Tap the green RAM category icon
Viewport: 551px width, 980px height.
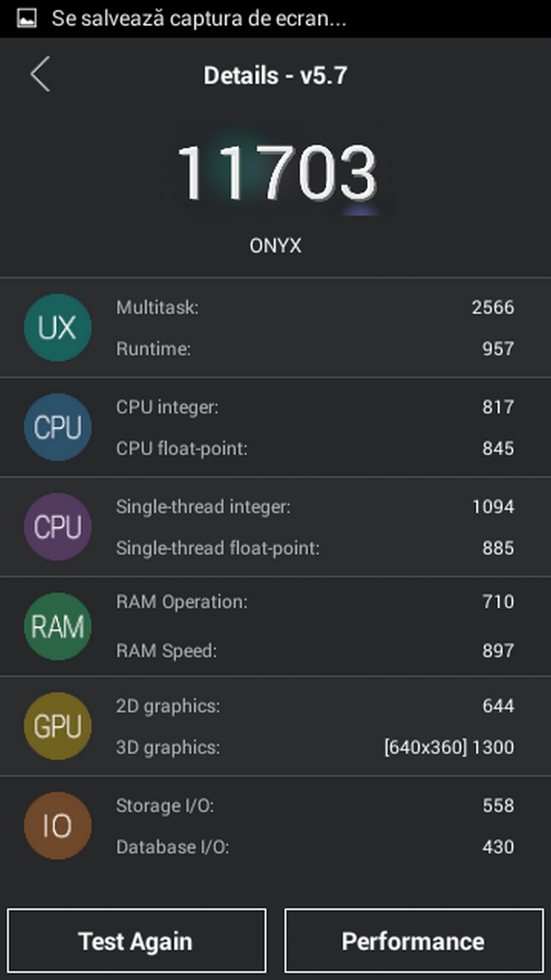(58, 626)
